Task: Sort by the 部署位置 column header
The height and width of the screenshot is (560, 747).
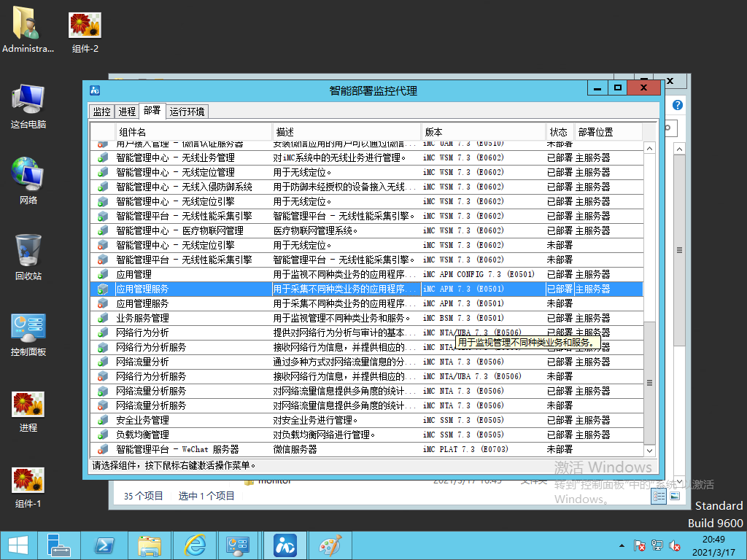Action: pyautogui.click(x=608, y=132)
